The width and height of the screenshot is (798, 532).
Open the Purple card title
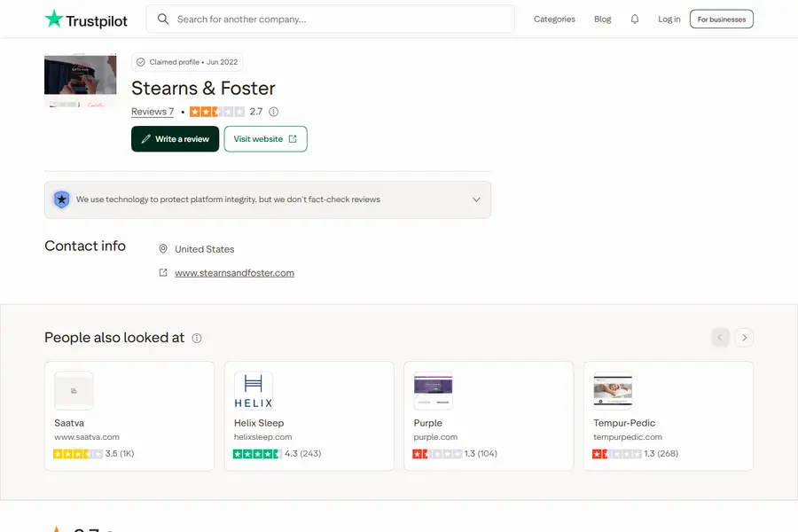point(428,423)
